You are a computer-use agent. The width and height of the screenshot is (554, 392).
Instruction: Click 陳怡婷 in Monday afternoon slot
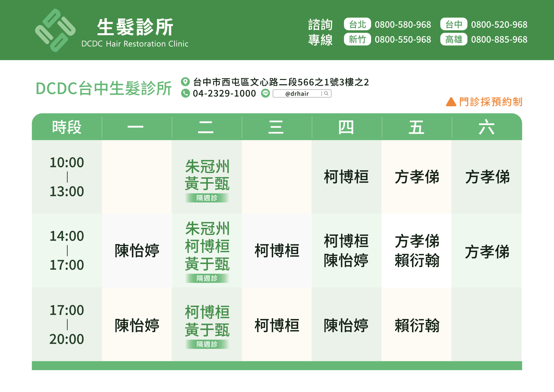pos(137,251)
